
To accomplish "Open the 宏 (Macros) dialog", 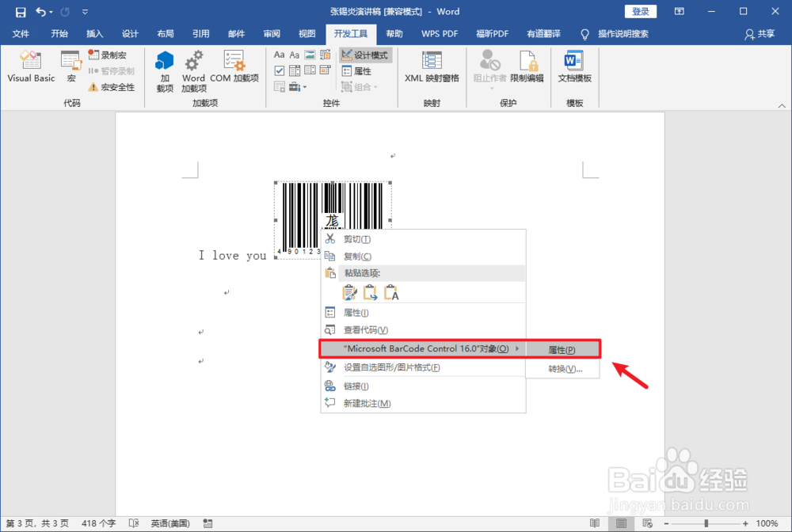I will [x=70, y=66].
